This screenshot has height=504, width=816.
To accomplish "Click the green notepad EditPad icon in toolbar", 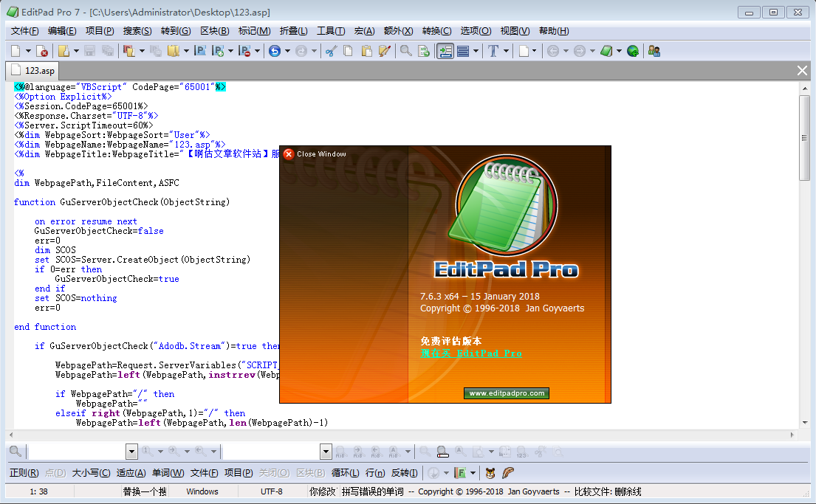I will 606,51.
